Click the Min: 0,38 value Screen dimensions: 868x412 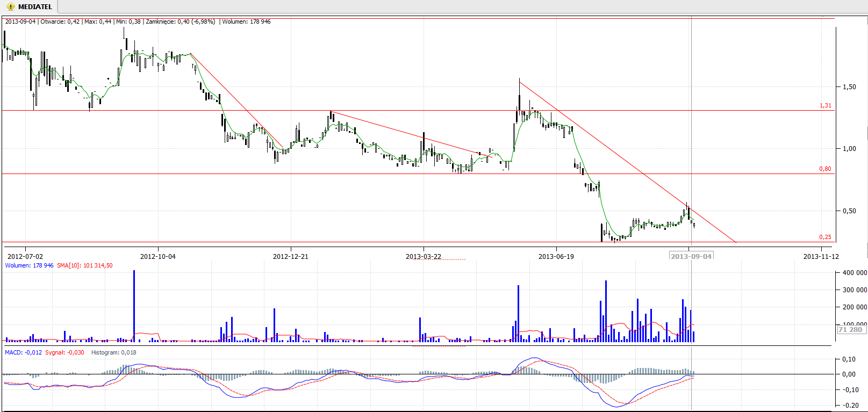click(128, 21)
